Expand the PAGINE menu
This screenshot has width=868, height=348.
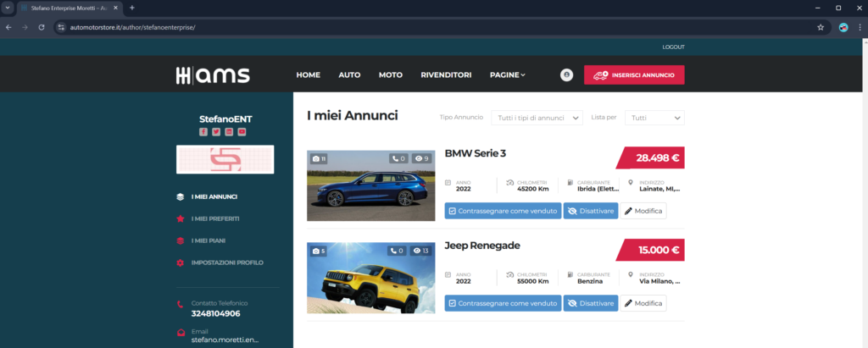(508, 75)
